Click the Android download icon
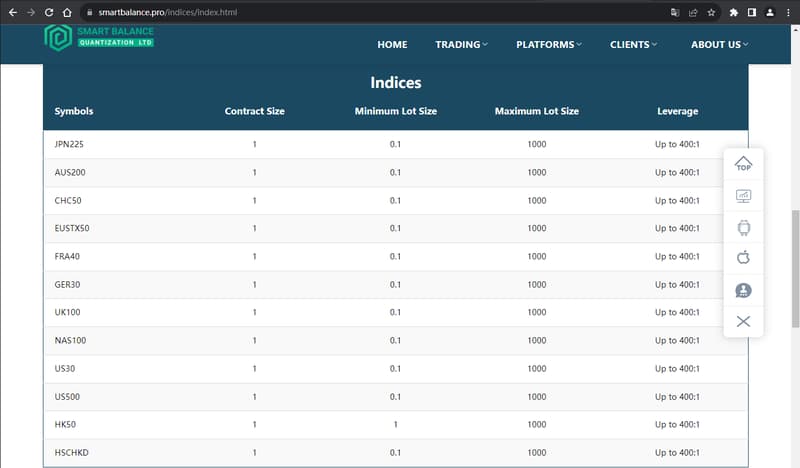Screen dimensions: 800x468 743,228
